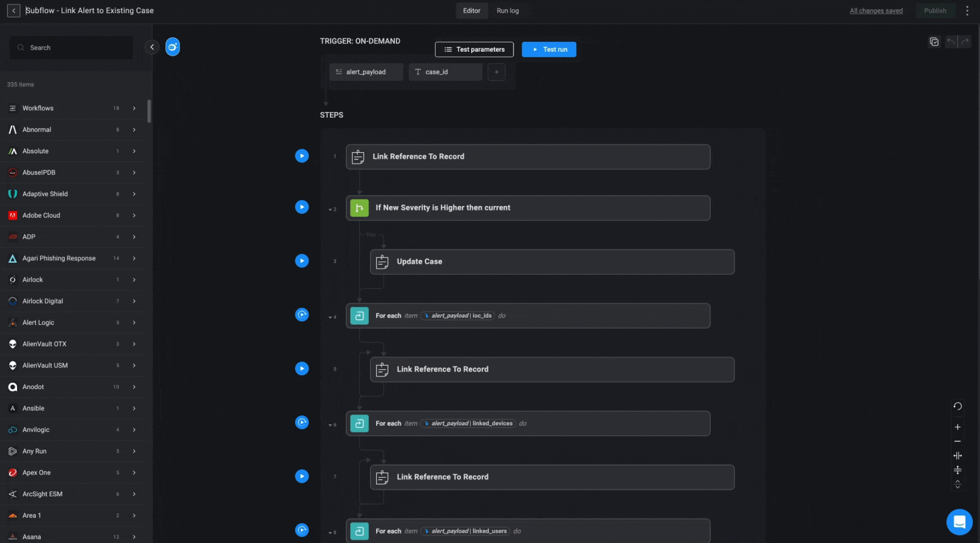The width and height of the screenshot is (980, 543).
Task: Open the chat support bubble
Action: [959, 522]
